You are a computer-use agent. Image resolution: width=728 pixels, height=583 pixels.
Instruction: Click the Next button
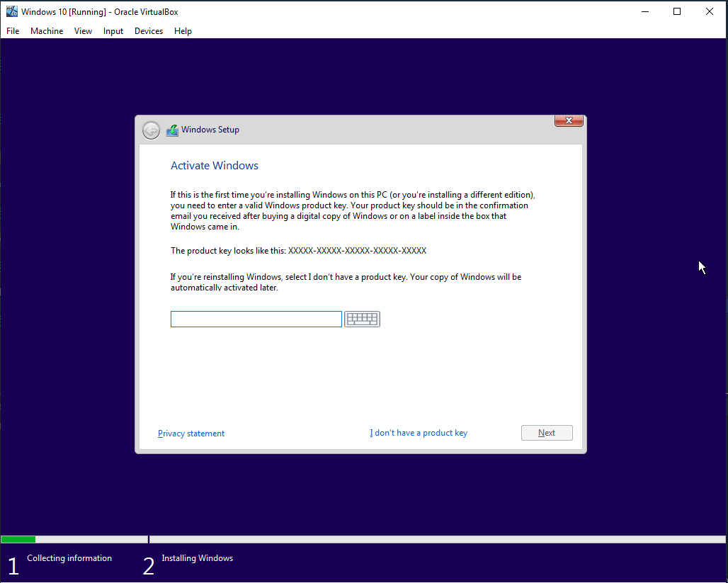pyautogui.click(x=547, y=433)
